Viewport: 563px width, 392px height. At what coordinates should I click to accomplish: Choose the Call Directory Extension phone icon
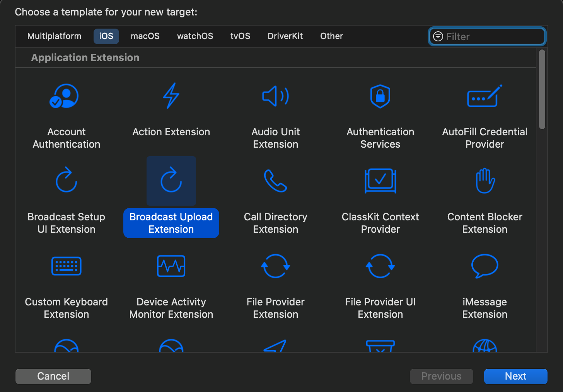(x=275, y=181)
